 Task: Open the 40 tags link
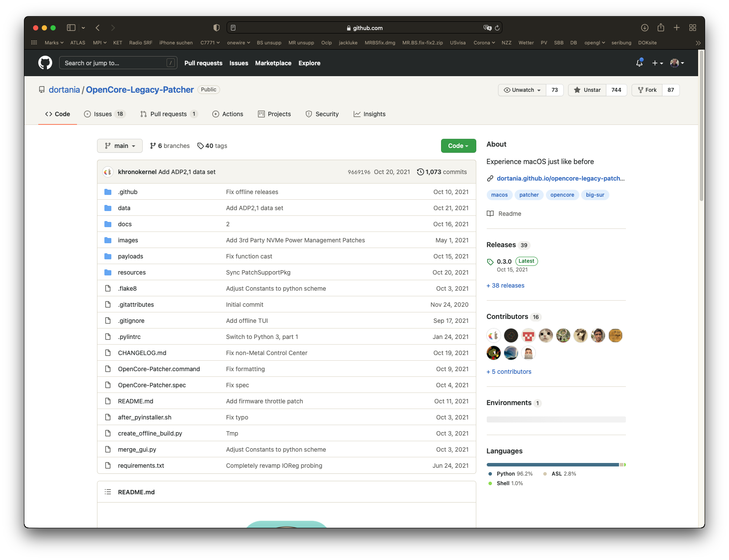pyautogui.click(x=212, y=146)
